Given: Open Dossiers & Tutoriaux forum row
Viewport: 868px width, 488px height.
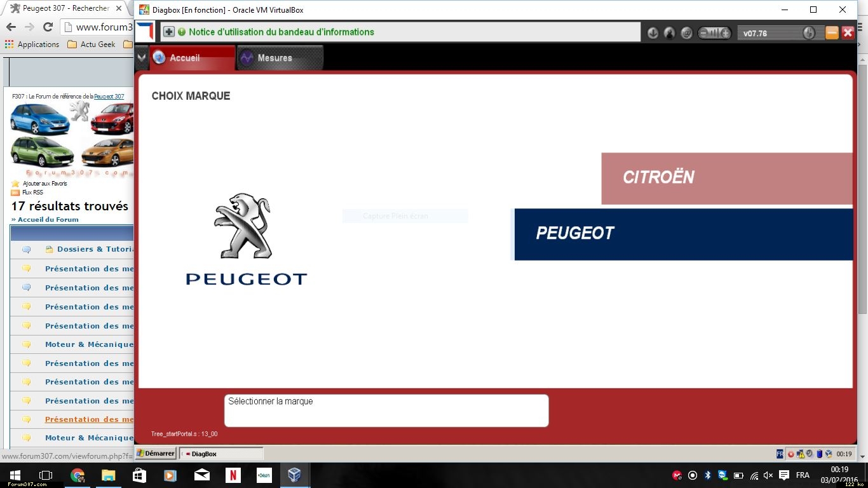Looking at the screenshot, I should coord(95,250).
